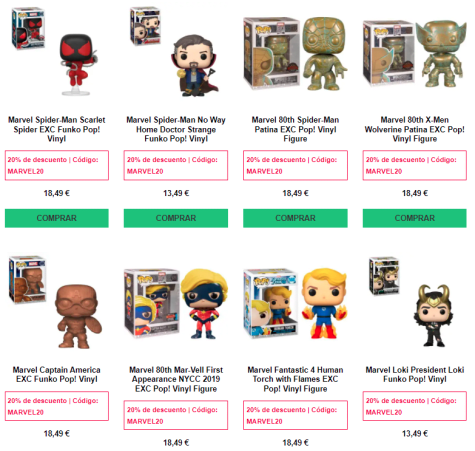View the President Loki figure image
The width and height of the screenshot is (475, 451).
click(415, 303)
